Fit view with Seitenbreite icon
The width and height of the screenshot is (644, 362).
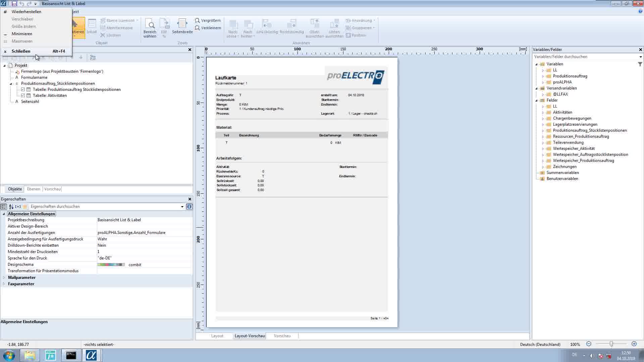tap(182, 27)
